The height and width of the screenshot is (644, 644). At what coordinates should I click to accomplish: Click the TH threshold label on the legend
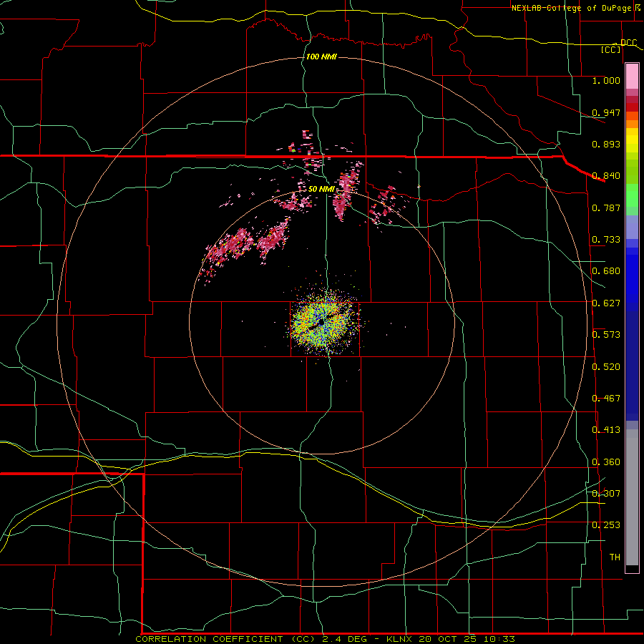(615, 557)
